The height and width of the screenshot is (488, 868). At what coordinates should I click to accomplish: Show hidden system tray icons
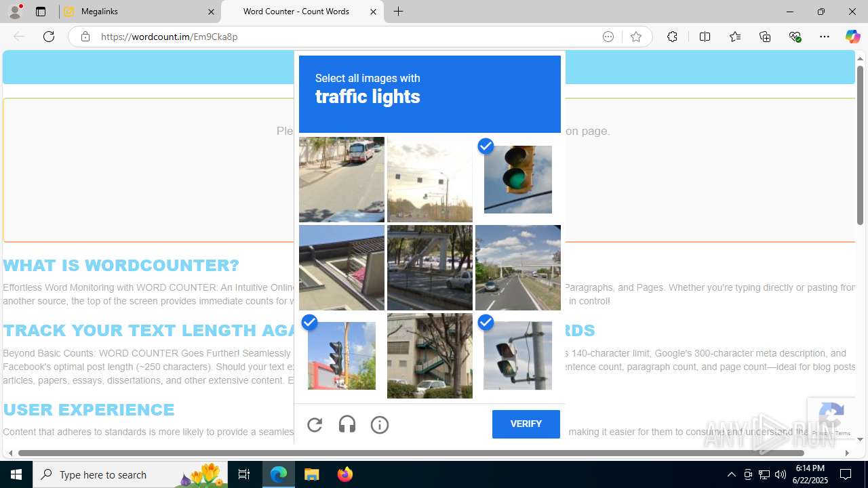tap(731, 474)
